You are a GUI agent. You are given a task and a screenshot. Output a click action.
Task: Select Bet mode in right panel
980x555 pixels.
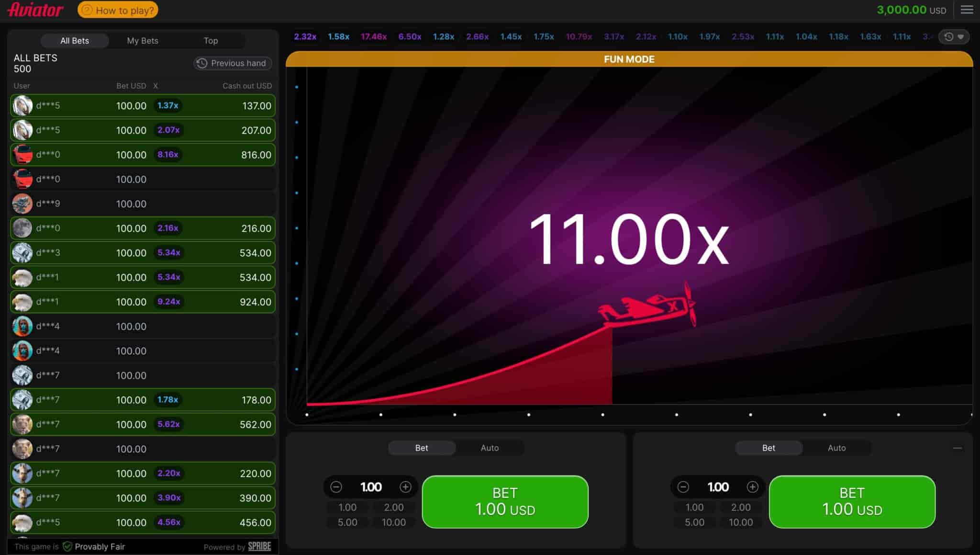[x=768, y=448]
